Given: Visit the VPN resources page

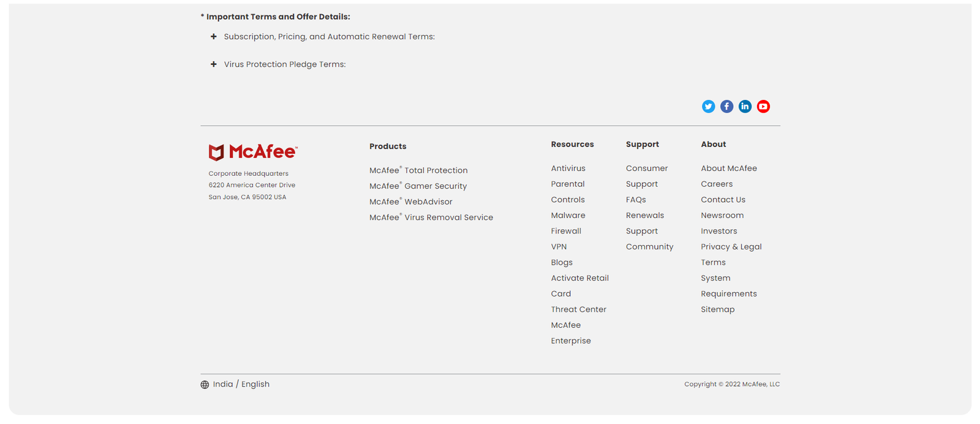Looking at the screenshot, I should (x=559, y=247).
